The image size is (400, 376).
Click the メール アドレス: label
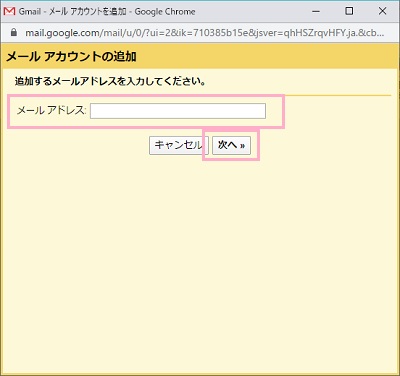click(52, 110)
